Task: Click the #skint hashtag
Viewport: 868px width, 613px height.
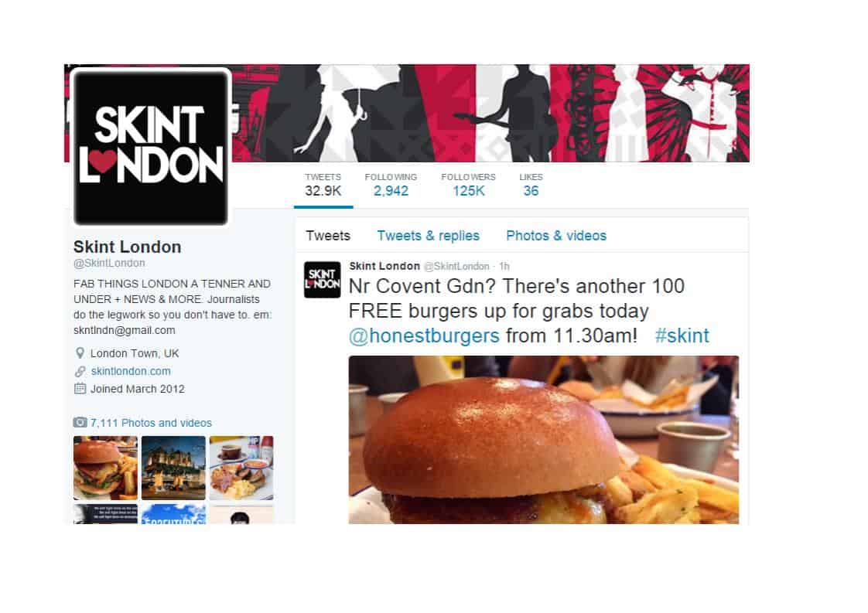Action: click(682, 335)
